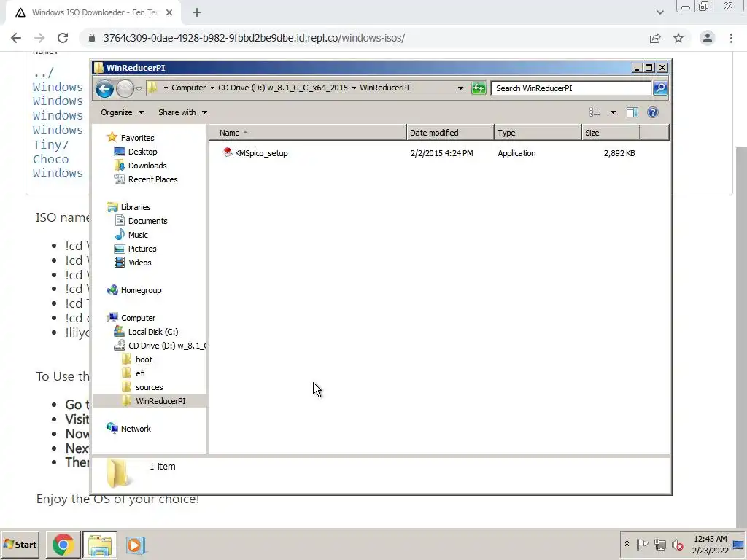Viewport: 747px width, 560px height.
Task: Click the refresh button in Explorer address bar
Action: [x=479, y=88]
